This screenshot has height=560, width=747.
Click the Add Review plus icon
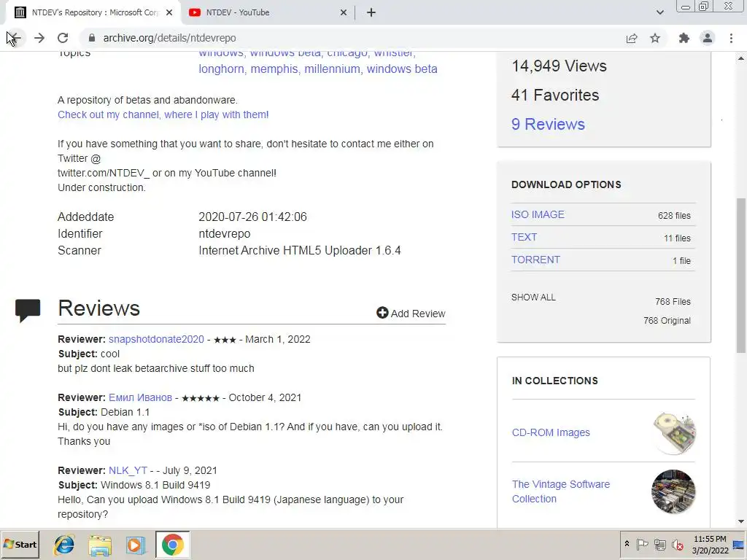coord(382,313)
